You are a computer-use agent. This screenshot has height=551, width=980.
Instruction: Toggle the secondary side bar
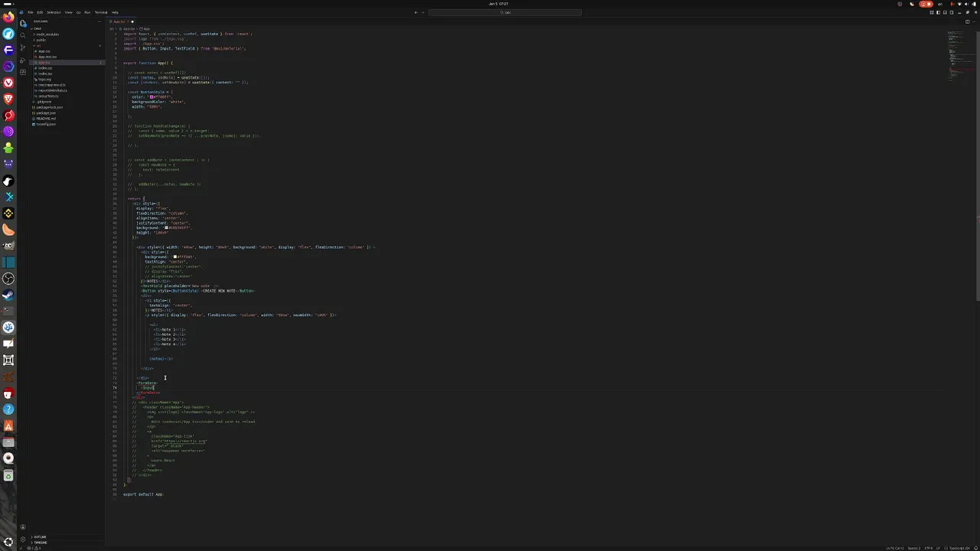click(x=952, y=12)
